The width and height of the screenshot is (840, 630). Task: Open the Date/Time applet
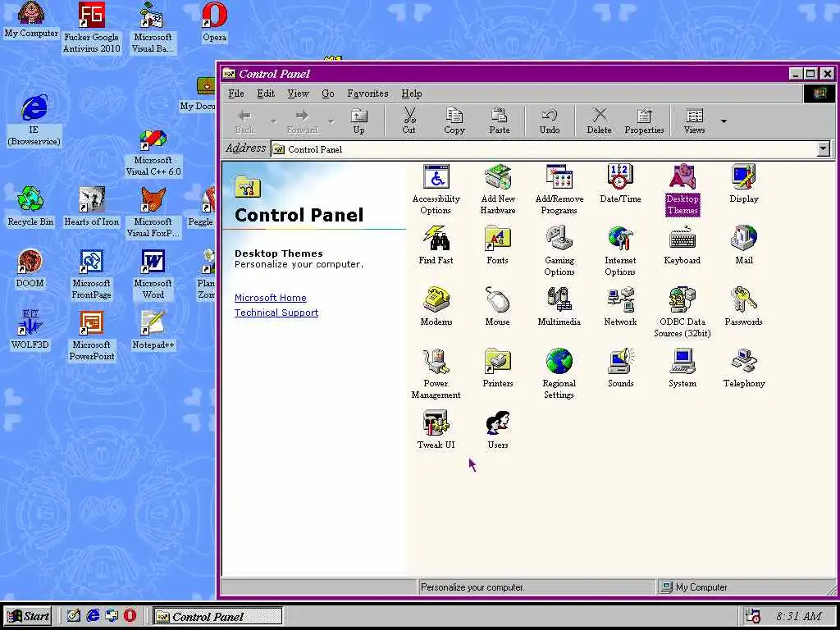coord(620,184)
